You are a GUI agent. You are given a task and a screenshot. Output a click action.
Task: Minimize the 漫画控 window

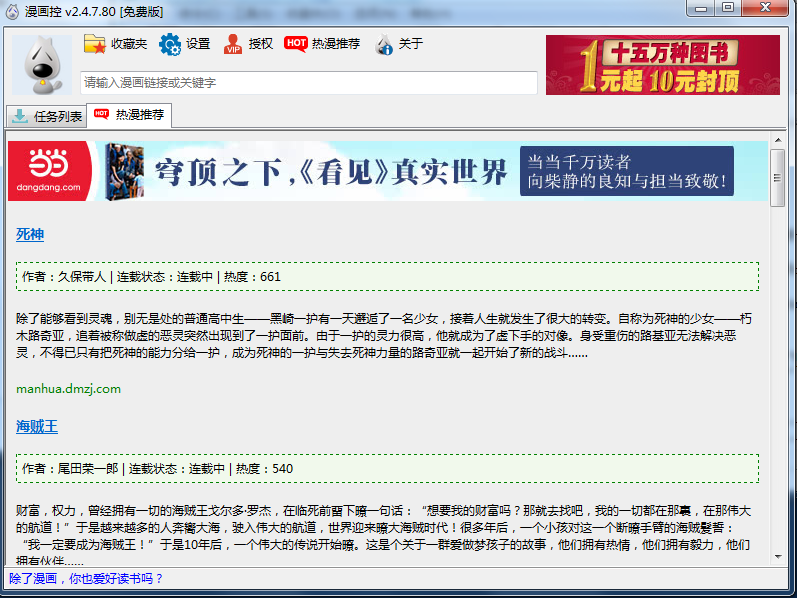[x=701, y=8]
